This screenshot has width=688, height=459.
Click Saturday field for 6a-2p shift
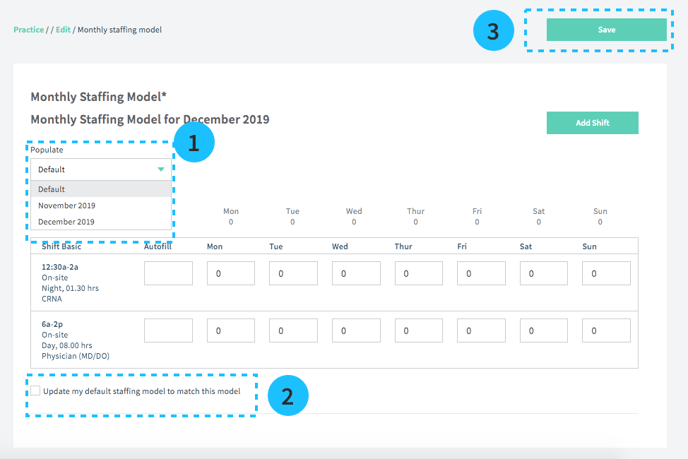click(543, 331)
